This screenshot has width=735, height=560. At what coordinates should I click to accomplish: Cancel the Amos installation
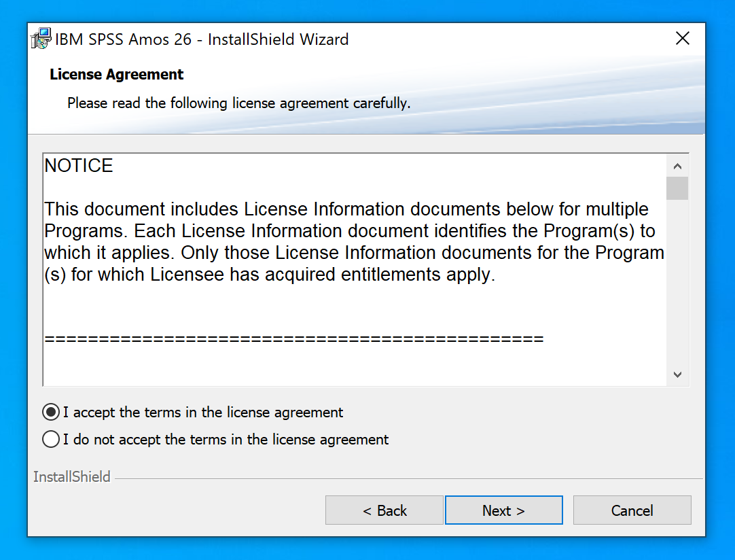coord(632,510)
